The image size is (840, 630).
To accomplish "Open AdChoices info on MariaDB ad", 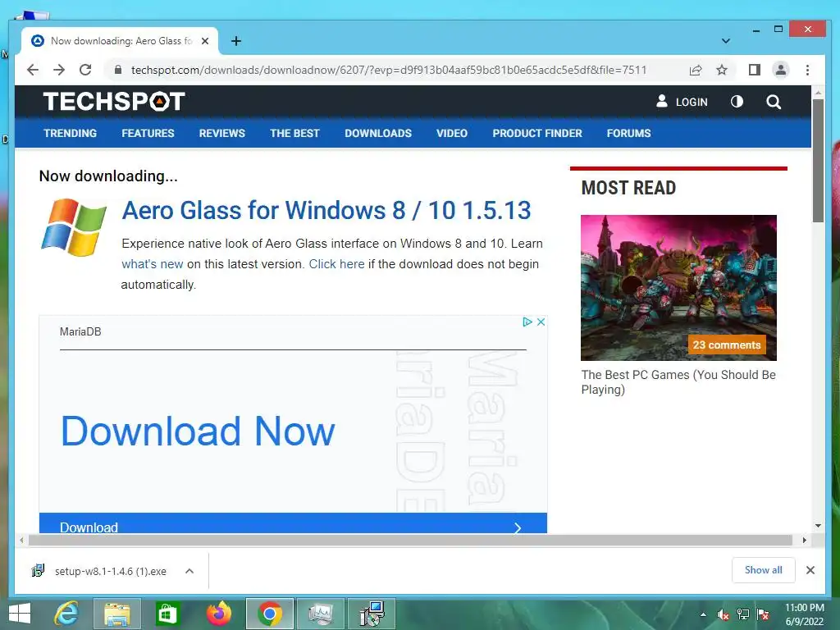I will click(x=527, y=322).
